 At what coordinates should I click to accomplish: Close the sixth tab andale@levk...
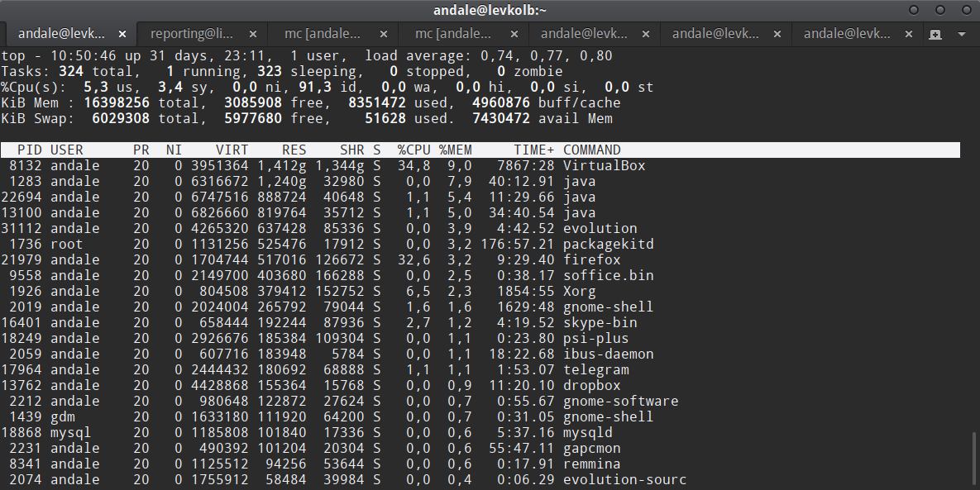pos(777,34)
